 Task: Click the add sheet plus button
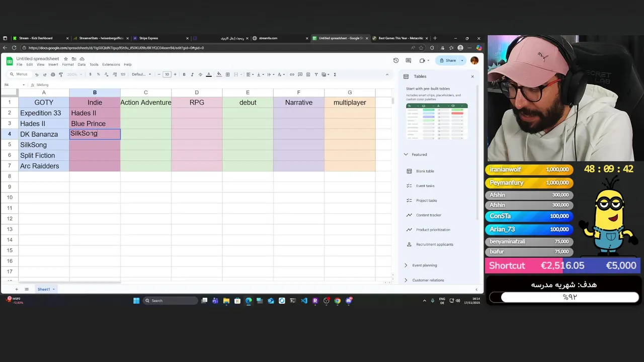point(16,289)
